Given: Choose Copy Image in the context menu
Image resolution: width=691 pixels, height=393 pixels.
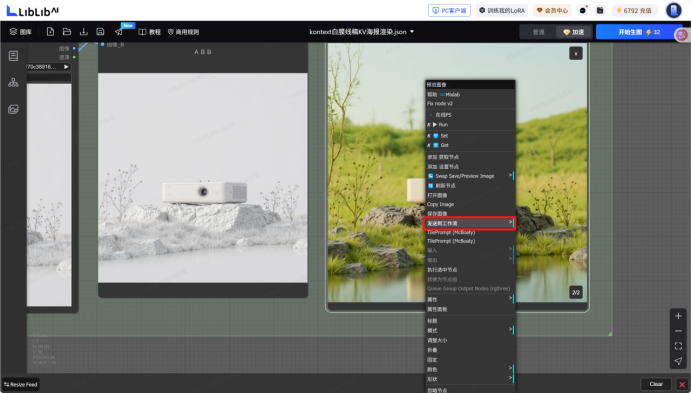Looking at the screenshot, I should (470, 204).
